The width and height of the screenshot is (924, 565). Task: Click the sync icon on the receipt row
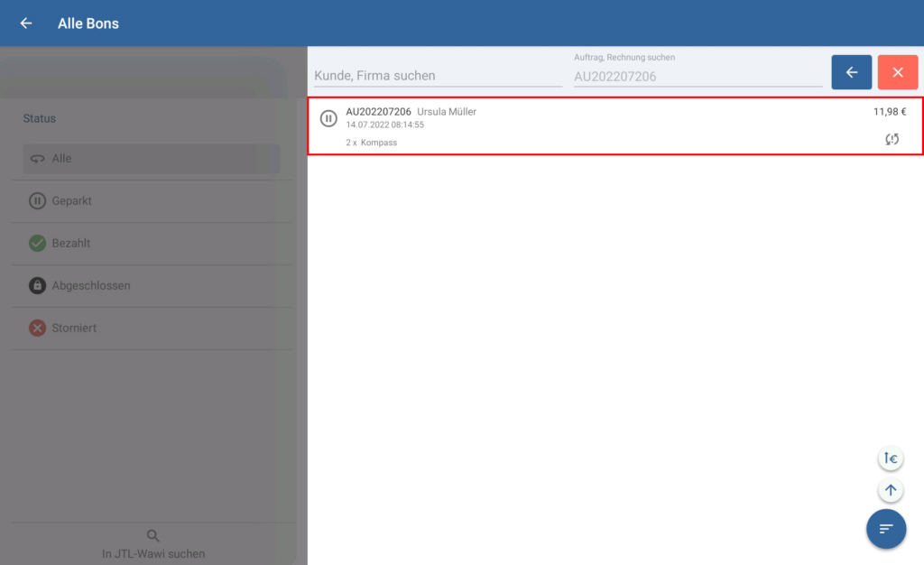point(892,139)
